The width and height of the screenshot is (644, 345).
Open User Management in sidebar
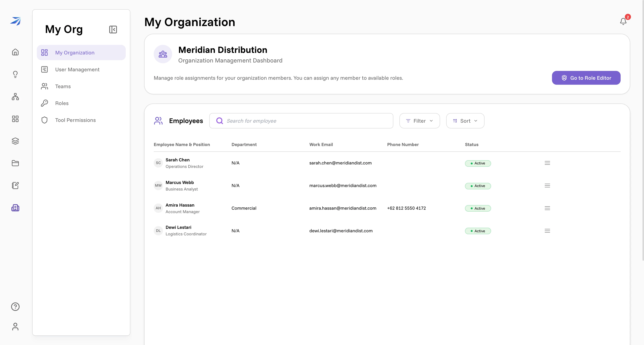(81, 70)
